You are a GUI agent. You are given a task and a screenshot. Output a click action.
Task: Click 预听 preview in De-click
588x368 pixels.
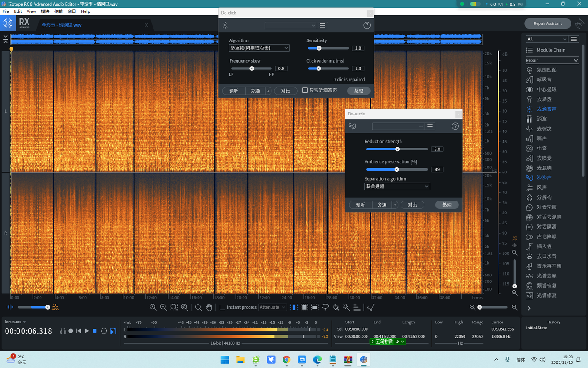pos(234,91)
